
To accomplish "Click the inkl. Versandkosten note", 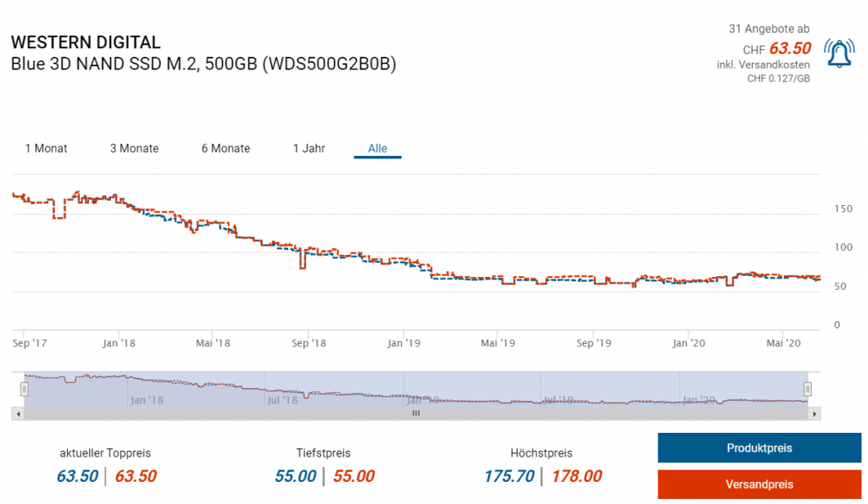I will pyautogui.click(x=764, y=64).
